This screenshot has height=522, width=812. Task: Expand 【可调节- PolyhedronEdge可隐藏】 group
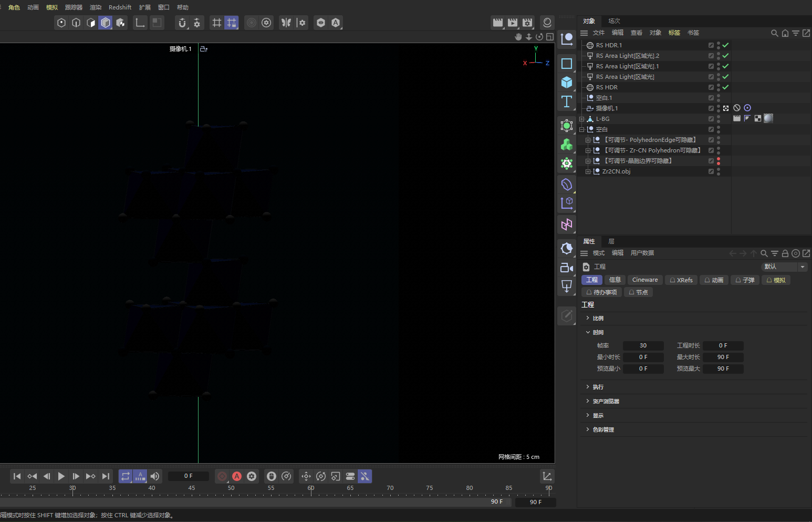tap(588, 140)
